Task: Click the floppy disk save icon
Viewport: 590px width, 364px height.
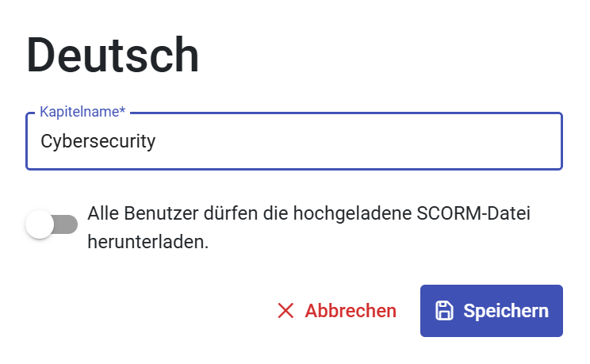Action: tap(444, 311)
